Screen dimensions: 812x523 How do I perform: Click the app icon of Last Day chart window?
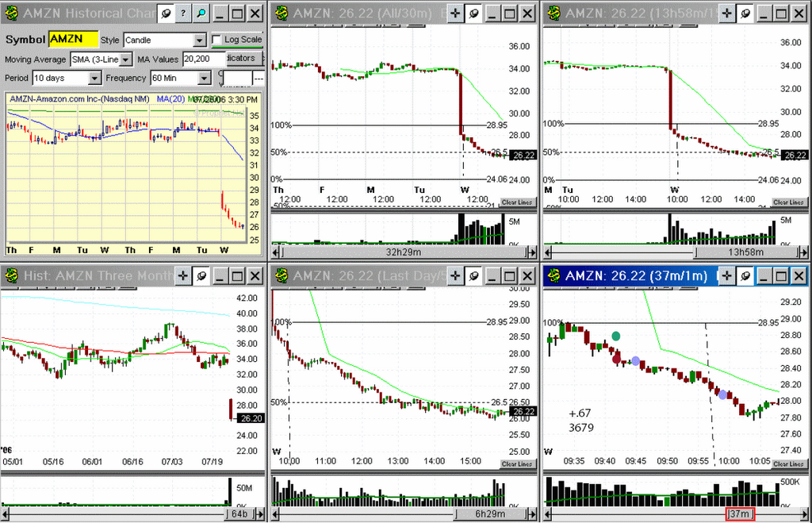click(282, 275)
